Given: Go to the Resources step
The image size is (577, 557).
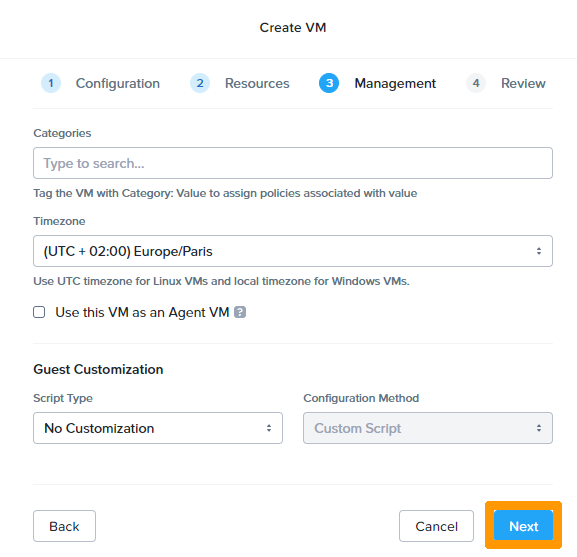Looking at the screenshot, I should pos(257,83).
